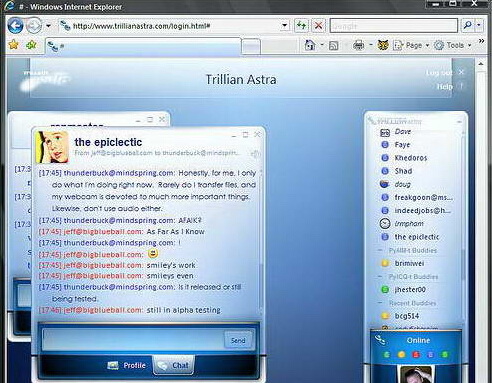This screenshot has width=492, height=383.
Task: Select contact jhester00
Action: pos(410,290)
